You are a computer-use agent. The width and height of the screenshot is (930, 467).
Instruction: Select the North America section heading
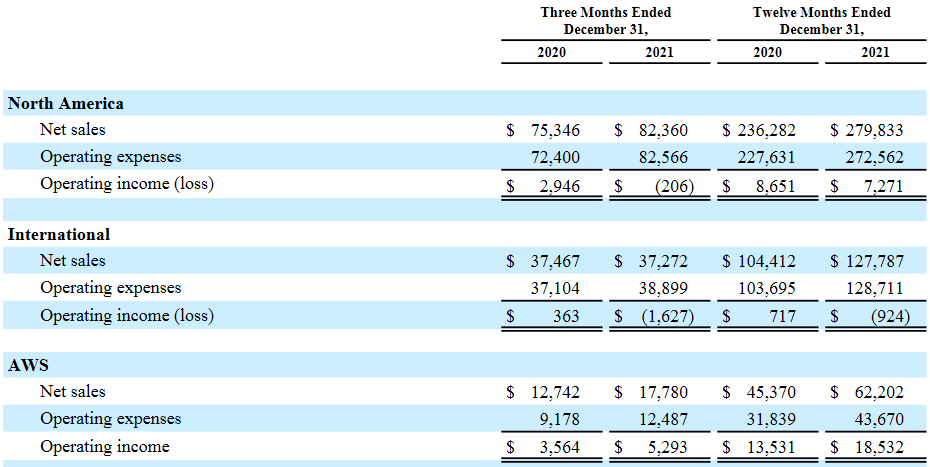click(x=66, y=103)
